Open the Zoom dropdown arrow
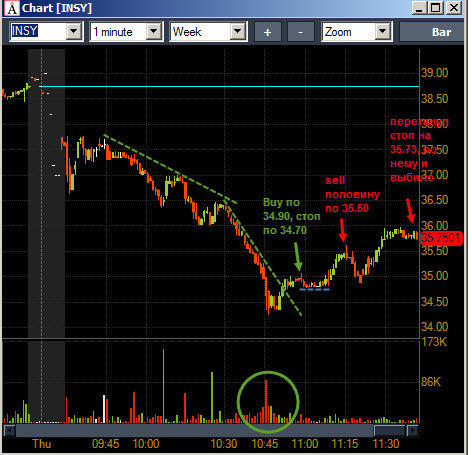This screenshot has height=455, width=472. click(x=383, y=32)
